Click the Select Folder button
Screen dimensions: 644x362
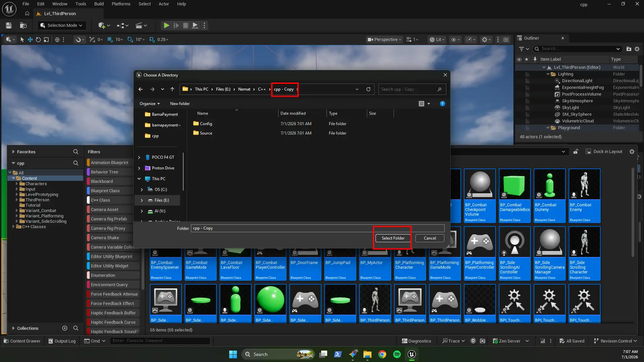pos(393,238)
